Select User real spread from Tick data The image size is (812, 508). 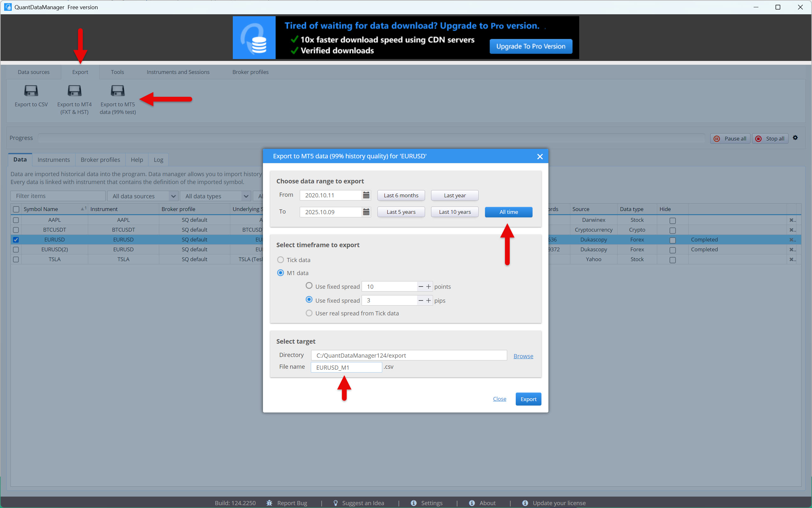tap(309, 313)
